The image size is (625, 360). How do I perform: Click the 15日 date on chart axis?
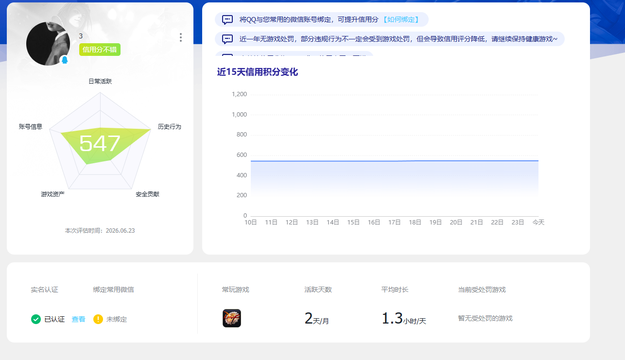353,222
